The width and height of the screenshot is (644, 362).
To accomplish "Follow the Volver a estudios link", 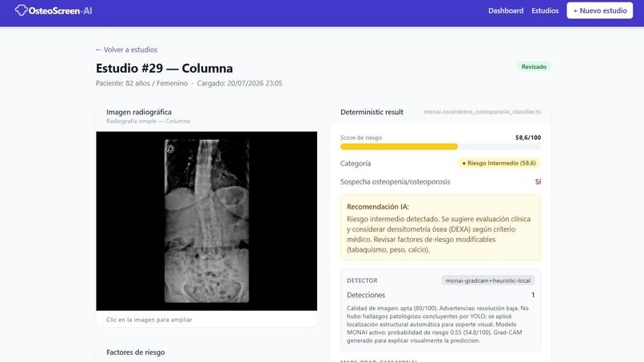I will click(x=126, y=50).
